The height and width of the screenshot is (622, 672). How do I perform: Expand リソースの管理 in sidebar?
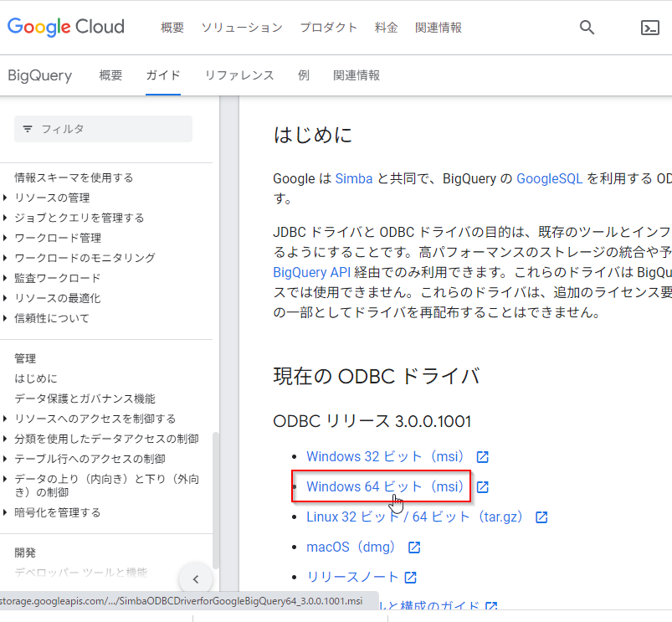point(5,198)
